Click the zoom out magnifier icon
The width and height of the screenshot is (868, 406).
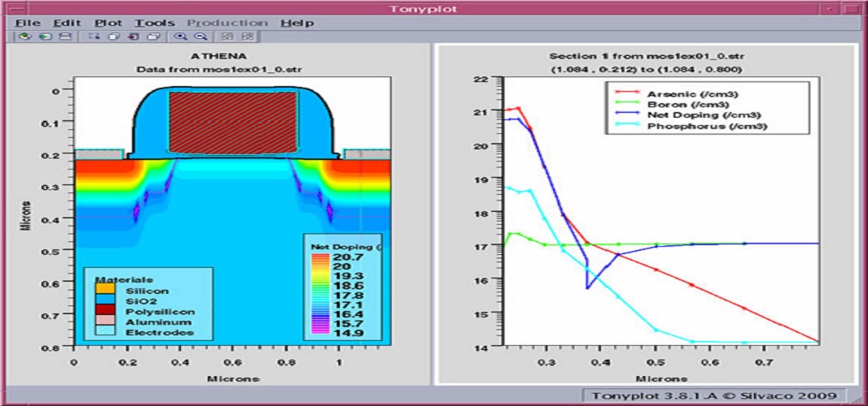coord(200,37)
